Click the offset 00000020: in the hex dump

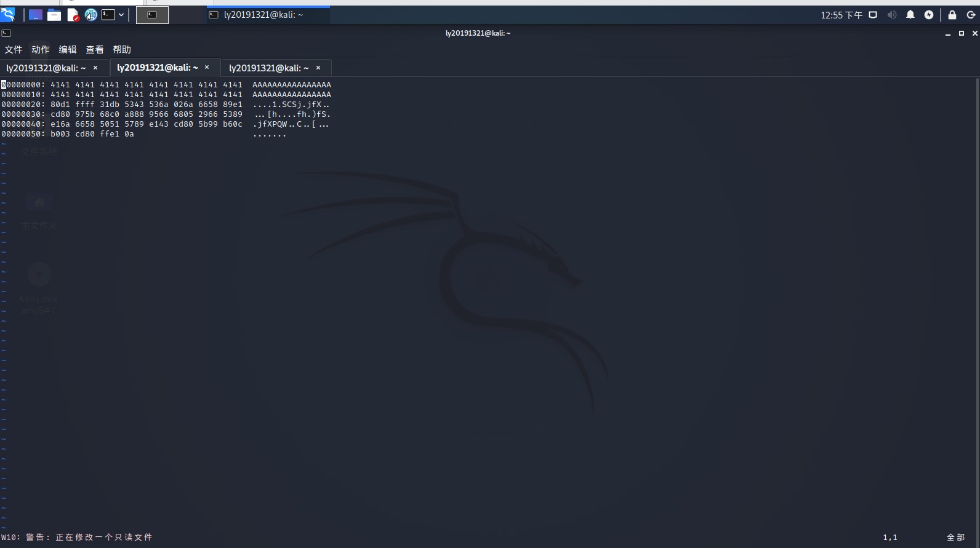point(23,105)
